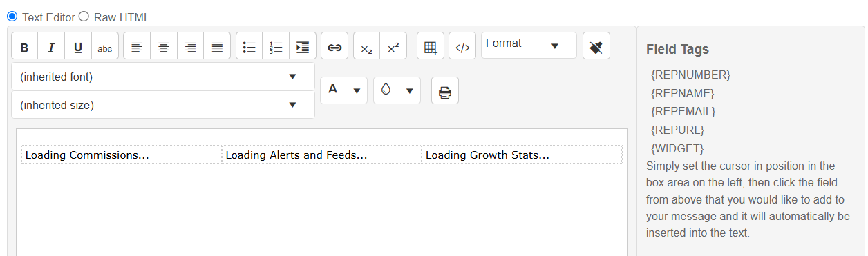This screenshot has width=868, height=256.
Task: Expand the inherited font dropdown
Action: pyautogui.click(x=163, y=77)
